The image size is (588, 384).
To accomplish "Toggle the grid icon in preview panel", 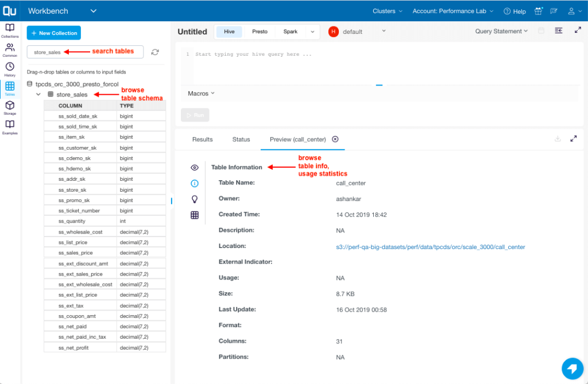I will coord(195,215).
